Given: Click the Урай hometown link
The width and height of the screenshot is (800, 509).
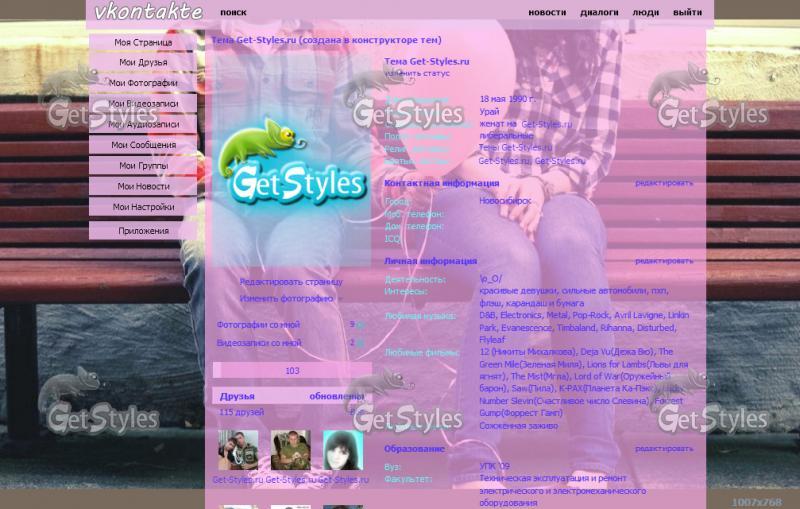Looking at the screenshot, I should coord(489,111).
